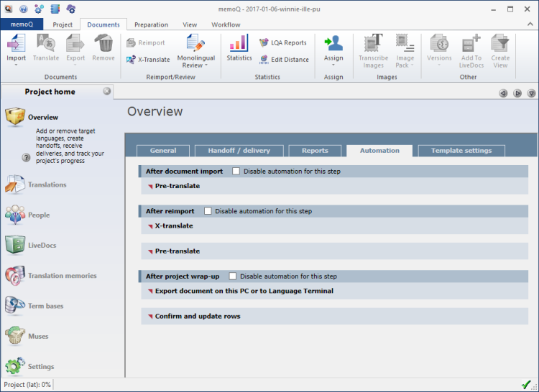
Task: Open the Template settings tab
Action: tap(461, 151)
